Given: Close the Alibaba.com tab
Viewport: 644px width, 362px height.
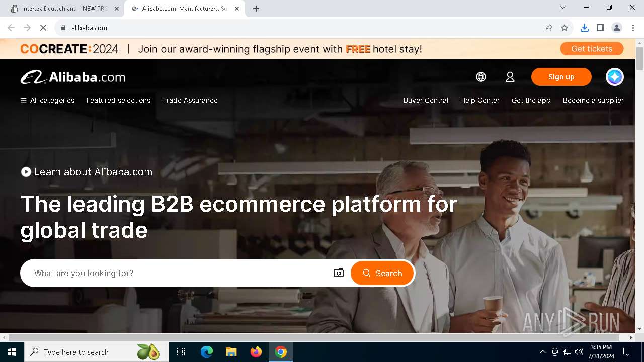Looking at the screenshot, I should tap(237, 9).
